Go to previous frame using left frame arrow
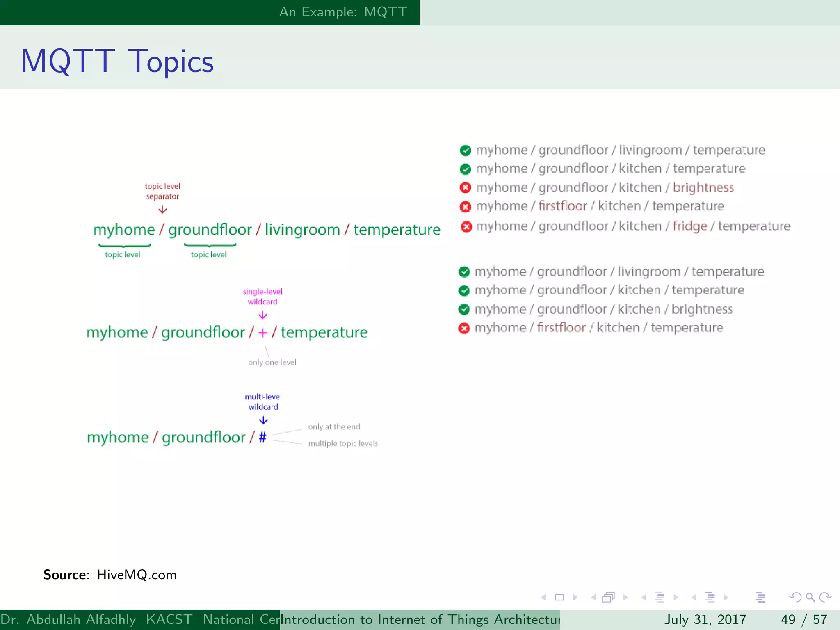This screenshot has width=840, height=630. pyautogui.click(x=593, y=597)
